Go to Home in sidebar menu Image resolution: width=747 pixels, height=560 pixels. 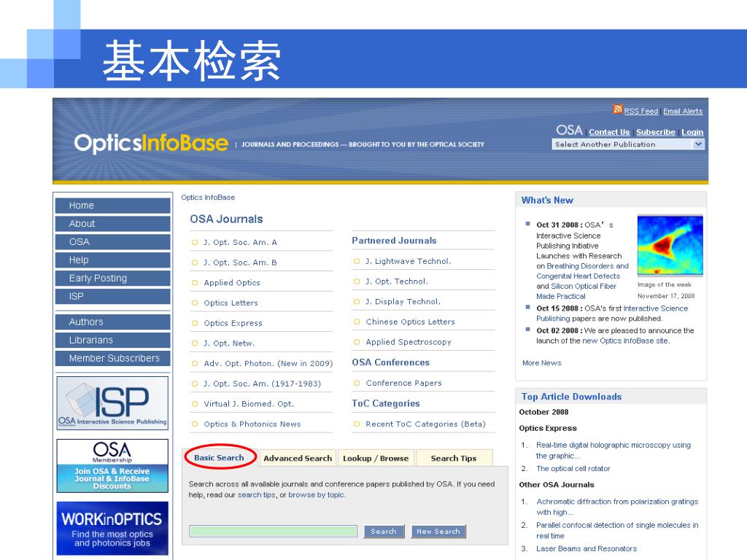click(112, 205)
